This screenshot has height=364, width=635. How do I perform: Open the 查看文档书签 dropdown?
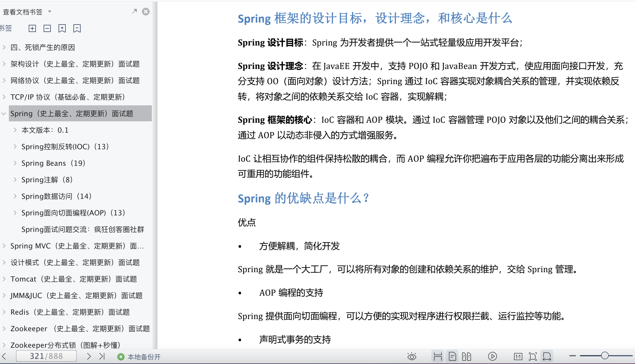click(x=50, y=12)
